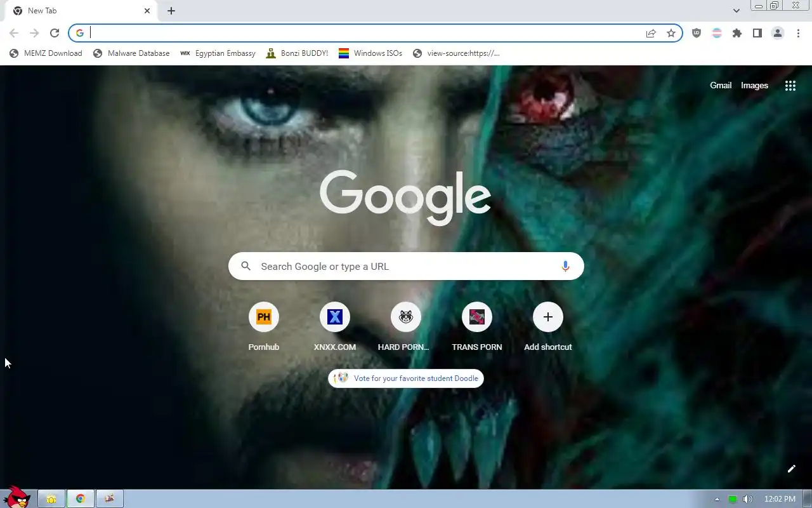Click the magnifier icon in search box
Screen dimensions: 812x508
(x=246, y=267)
